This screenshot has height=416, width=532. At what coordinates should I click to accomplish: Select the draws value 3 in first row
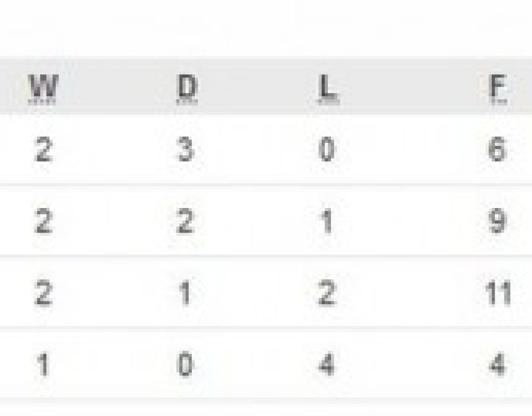187,150
